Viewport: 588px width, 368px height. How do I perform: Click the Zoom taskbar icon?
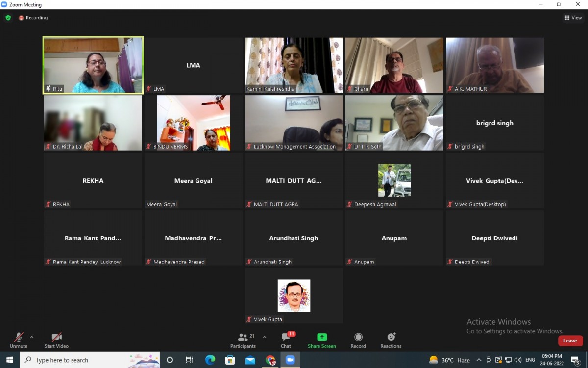pyautogui.click(x=290, y=360)
